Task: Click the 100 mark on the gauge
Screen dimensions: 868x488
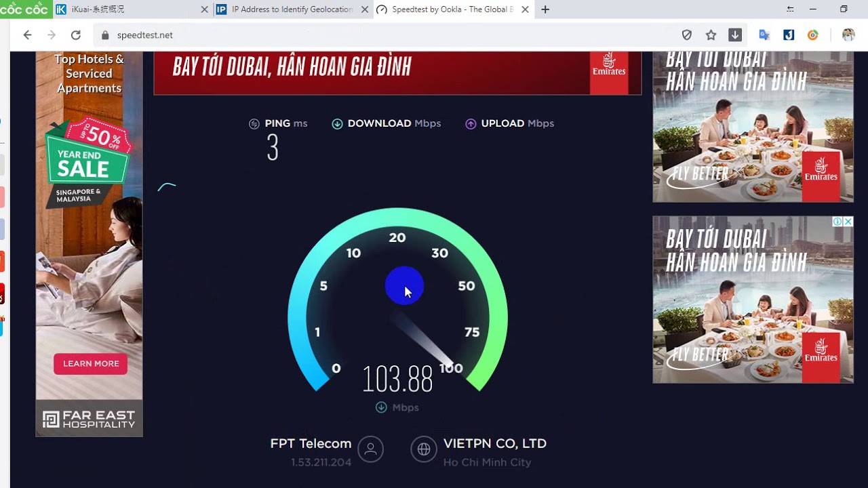Action: pyautogui.click(x=451, y=369)
